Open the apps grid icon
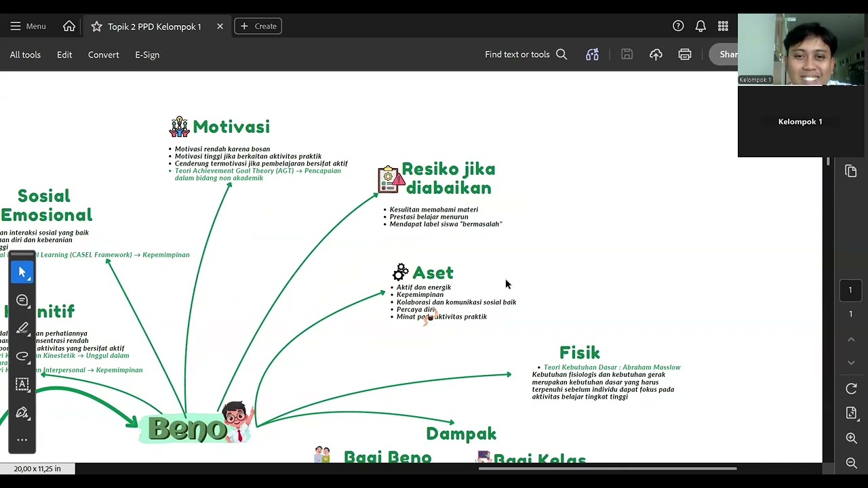868x488 pixels. point(723,26)
